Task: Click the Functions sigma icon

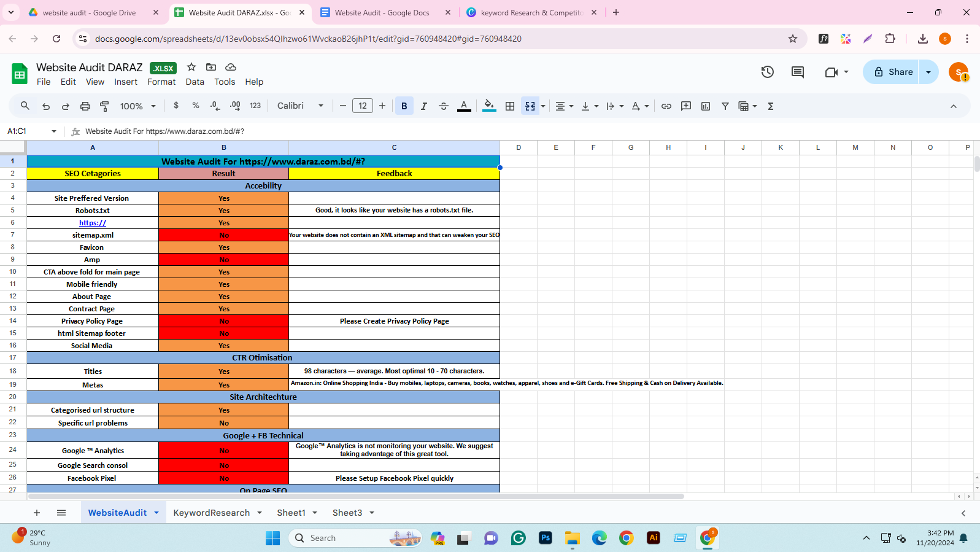Action: pyautogui.click(x=771, y=106)
